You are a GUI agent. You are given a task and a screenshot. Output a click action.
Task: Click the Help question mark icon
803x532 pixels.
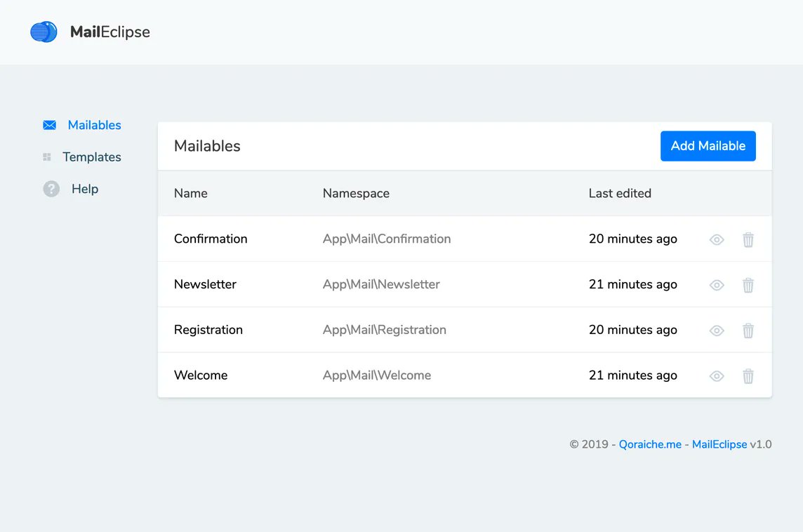coord(51,189)
